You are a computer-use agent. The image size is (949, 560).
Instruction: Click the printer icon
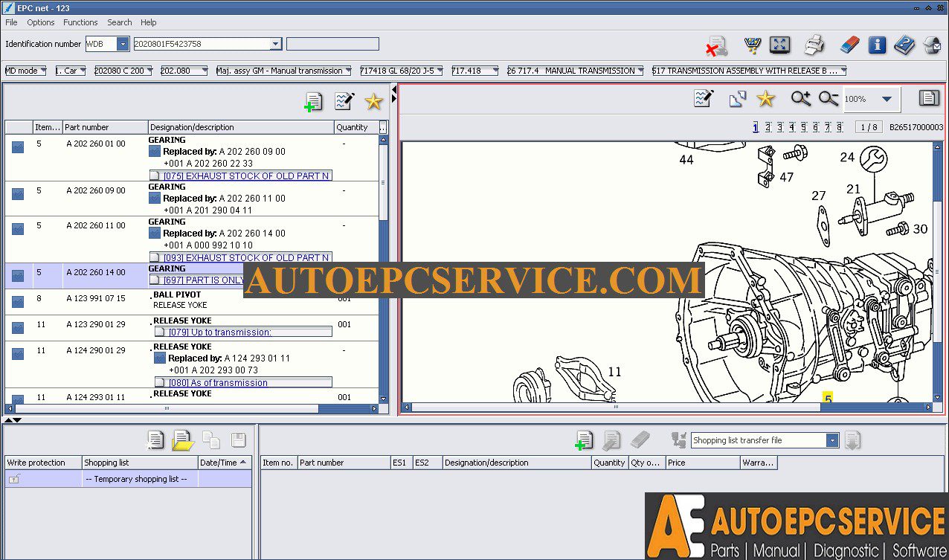click(814, 45)
